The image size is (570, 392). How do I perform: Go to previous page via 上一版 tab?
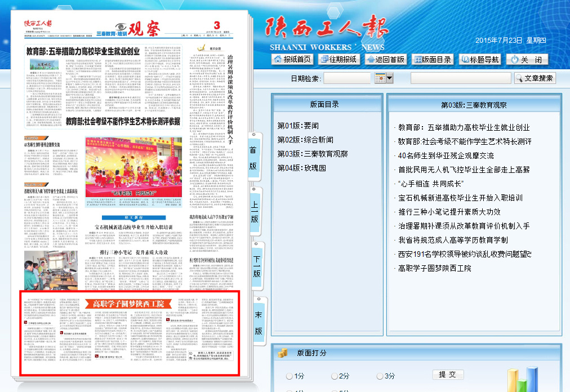pyautogui.click(x=255, y=211)
